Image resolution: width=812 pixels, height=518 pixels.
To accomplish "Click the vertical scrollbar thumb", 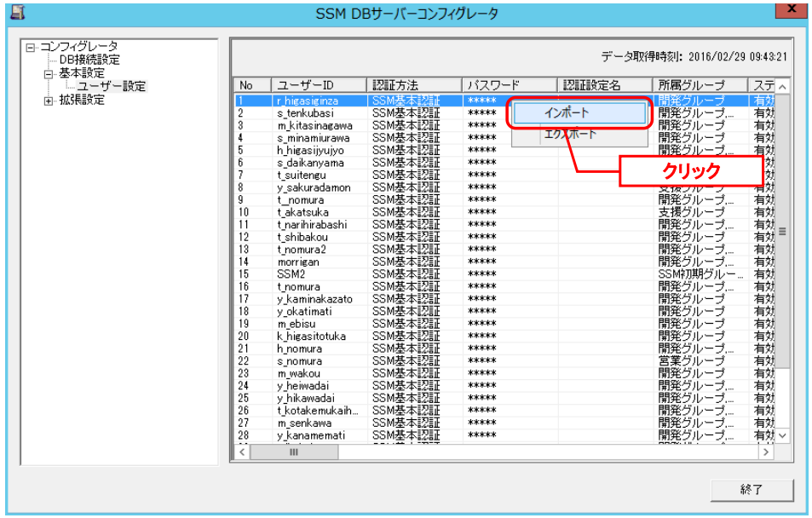I will [x=782, y=231].
